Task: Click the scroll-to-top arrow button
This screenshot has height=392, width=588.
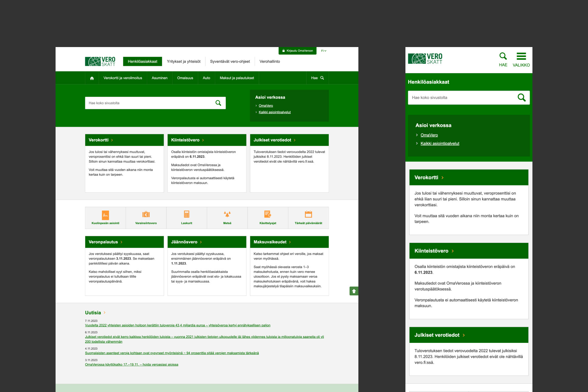Action: coord(354,291)
